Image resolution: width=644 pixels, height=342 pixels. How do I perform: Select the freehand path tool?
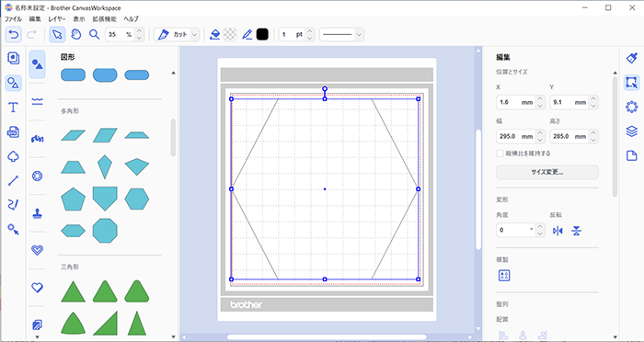click(14, 205)
